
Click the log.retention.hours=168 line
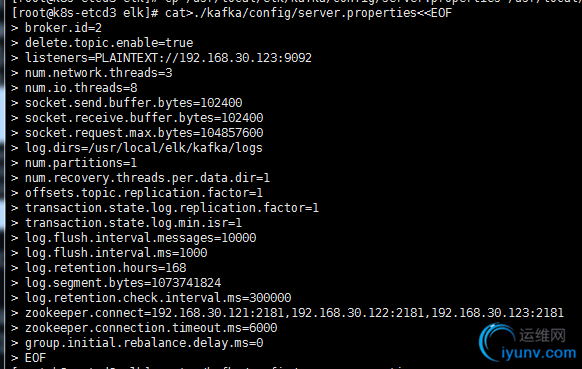click(x=105, y=268)
